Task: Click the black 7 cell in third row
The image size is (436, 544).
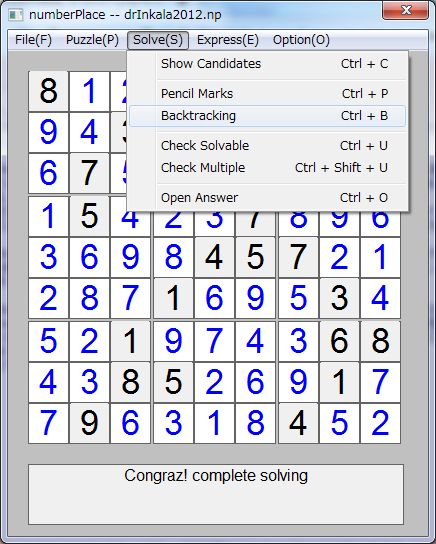Action: (89, 173)
